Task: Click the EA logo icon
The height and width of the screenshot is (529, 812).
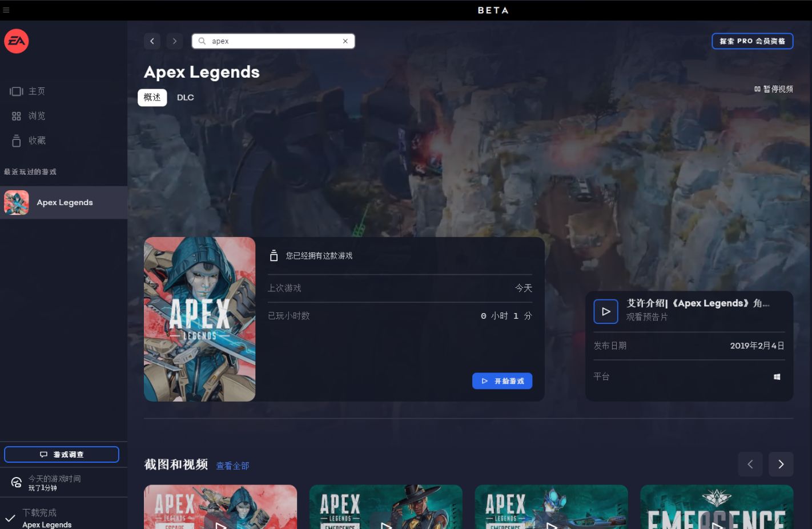Action: click(17, 41)
